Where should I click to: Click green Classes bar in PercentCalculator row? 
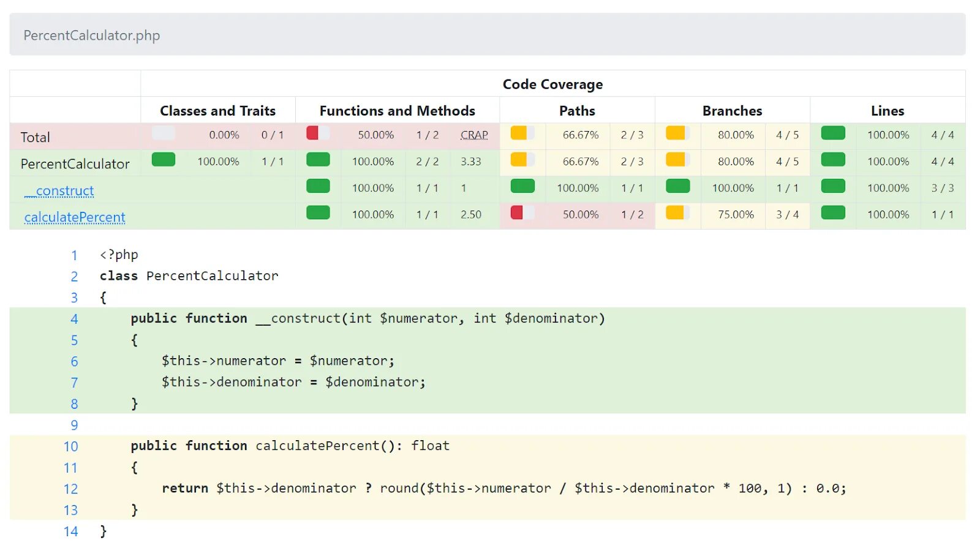163,160
